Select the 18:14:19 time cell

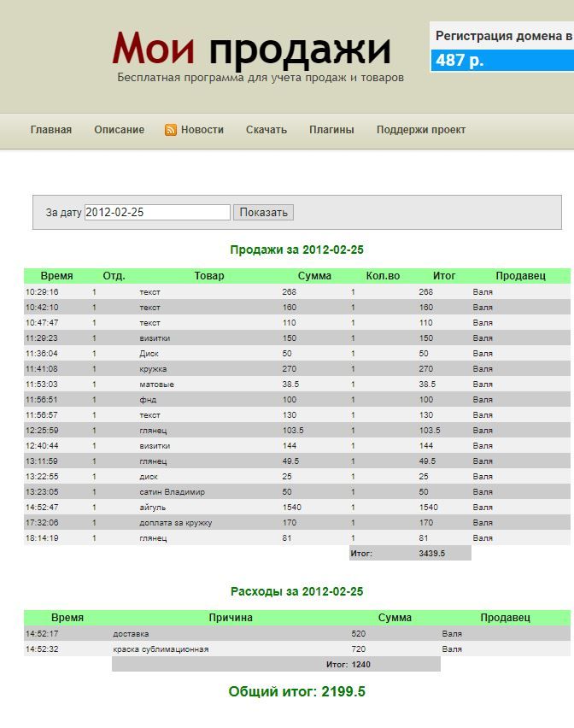tap(42, 538)
